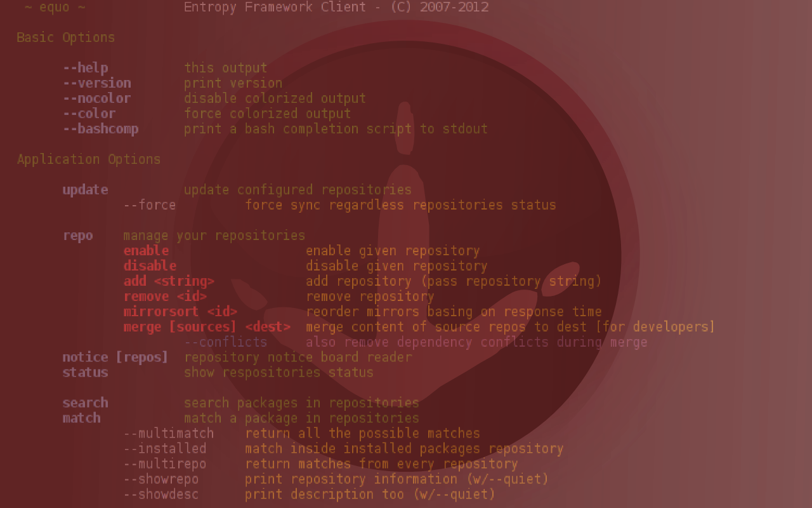Click the --force flag under update

click(150, 205)
